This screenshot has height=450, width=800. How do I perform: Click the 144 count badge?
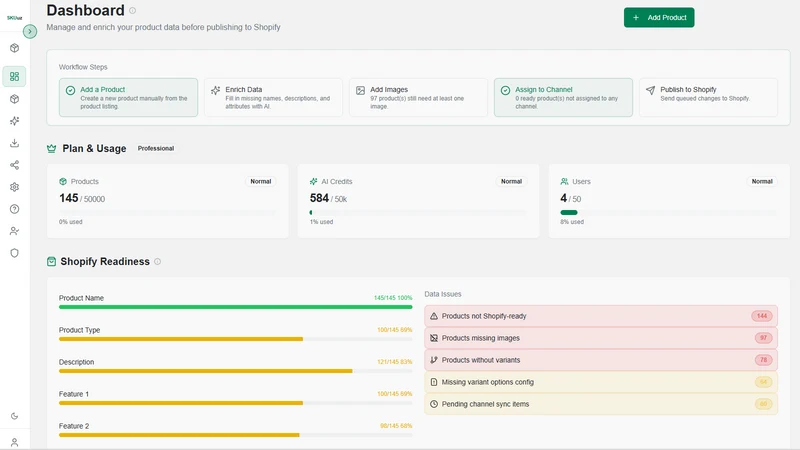762,316
